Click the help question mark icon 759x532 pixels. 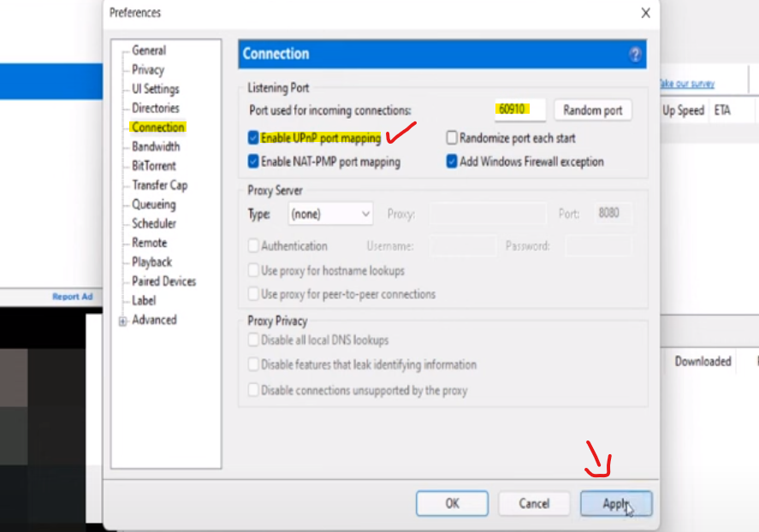635,55
